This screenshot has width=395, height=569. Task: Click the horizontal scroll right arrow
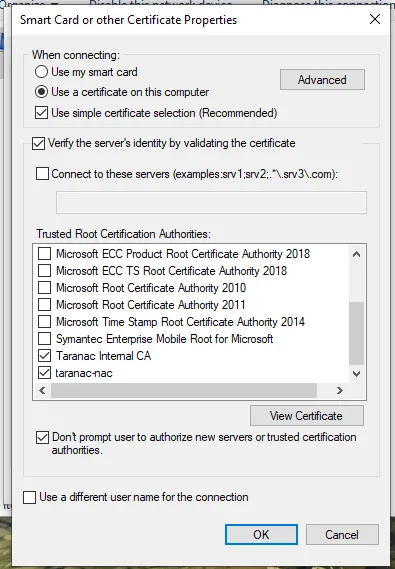coord(340,390)
